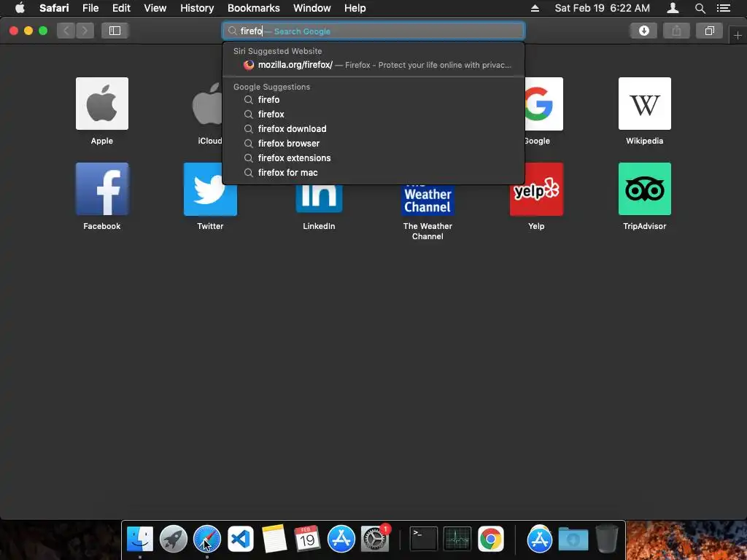
Task: Open the Yelp favorite tile
Action: (x=536, y=189)
